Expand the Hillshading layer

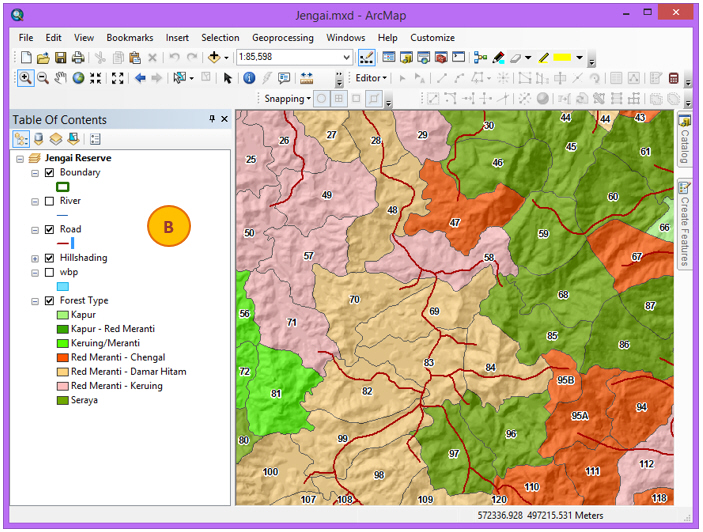(35, 259)
